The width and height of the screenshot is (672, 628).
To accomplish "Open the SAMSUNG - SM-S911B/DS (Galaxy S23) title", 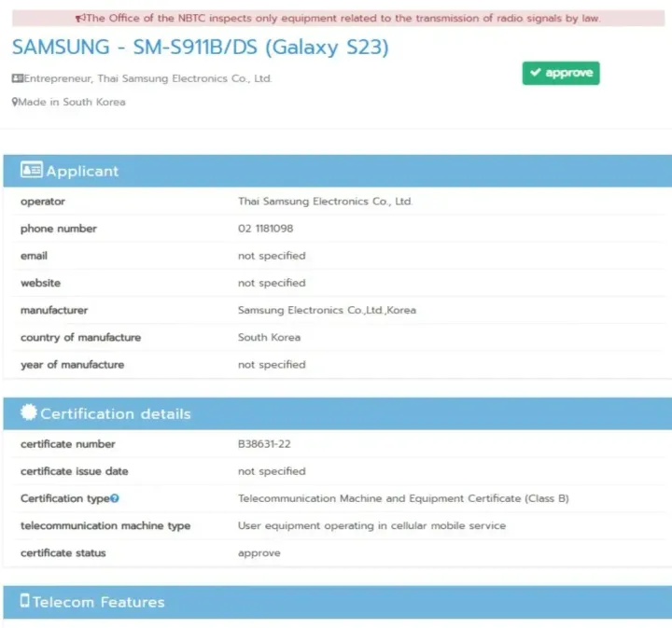I will (x=200, y=48).
